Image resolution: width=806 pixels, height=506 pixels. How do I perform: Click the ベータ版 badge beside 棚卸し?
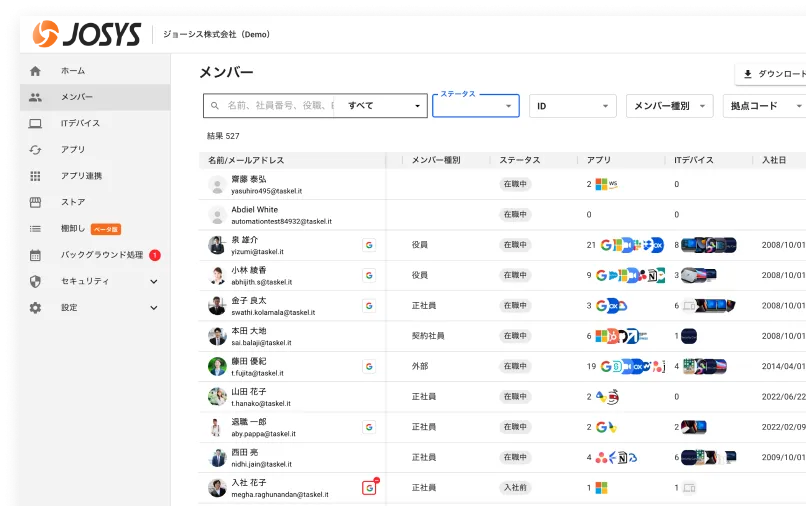(x=106, y=229)
